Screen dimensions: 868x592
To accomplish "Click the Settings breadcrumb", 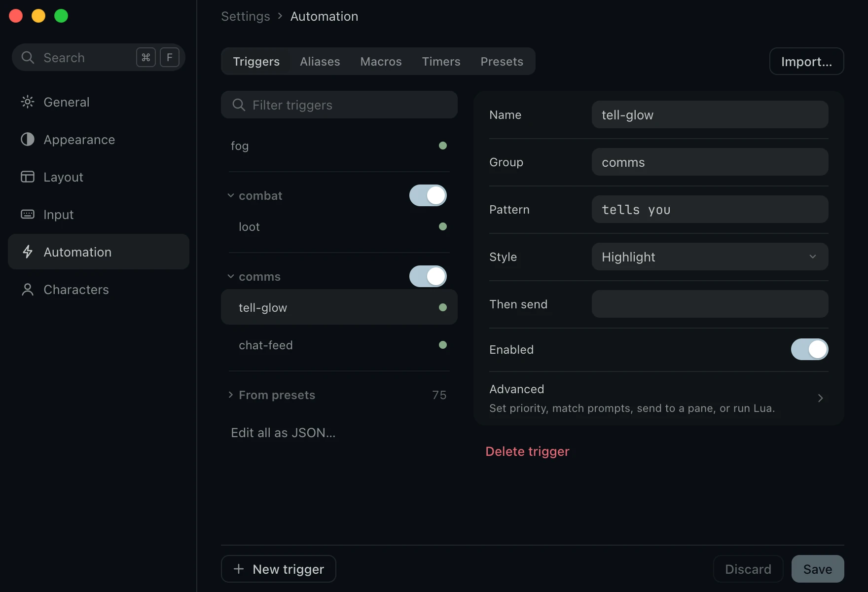I will (x=246, y=16).
